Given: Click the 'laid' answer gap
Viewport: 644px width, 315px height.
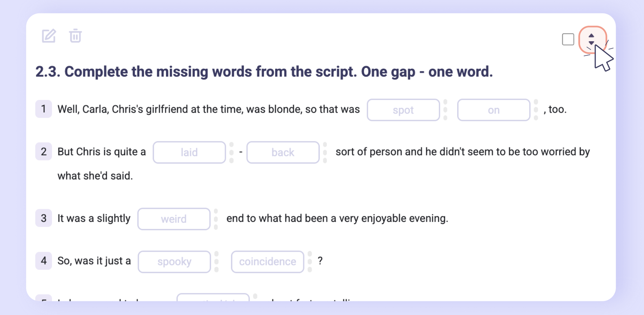Looking at the screenshot, I should [x=189, y=152].
